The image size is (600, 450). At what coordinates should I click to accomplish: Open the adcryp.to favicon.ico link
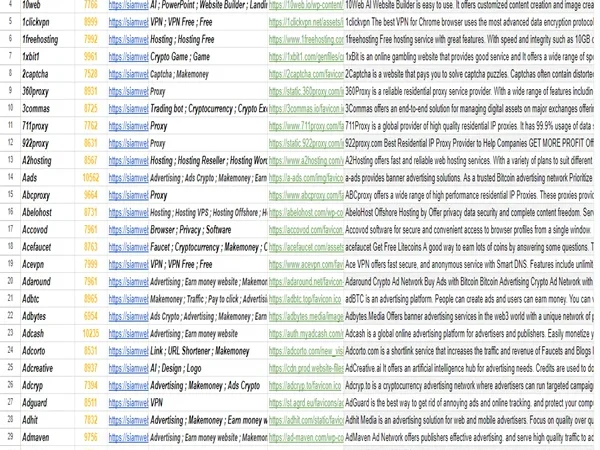point(305,385)
